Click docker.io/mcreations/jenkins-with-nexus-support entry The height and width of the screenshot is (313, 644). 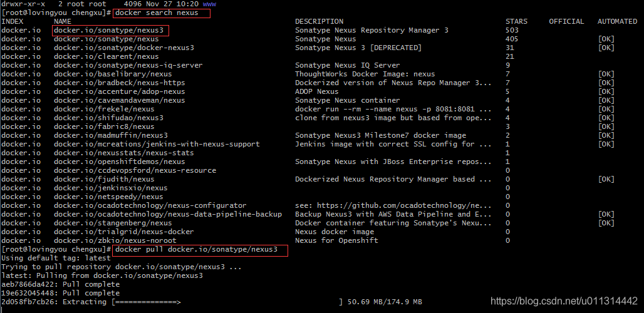click(x=157, y=144)
